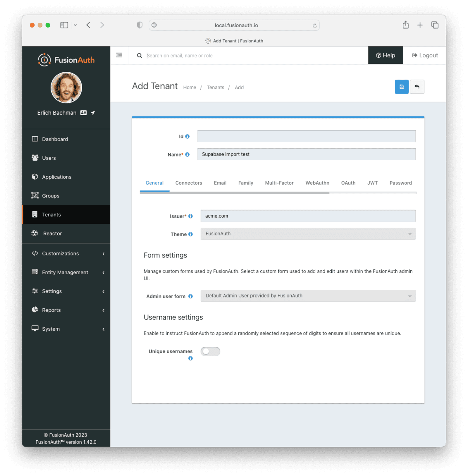Click the Id field info icon
Image resolution: width=468 pixels, height=476 pixels.
tap(187, 136)
